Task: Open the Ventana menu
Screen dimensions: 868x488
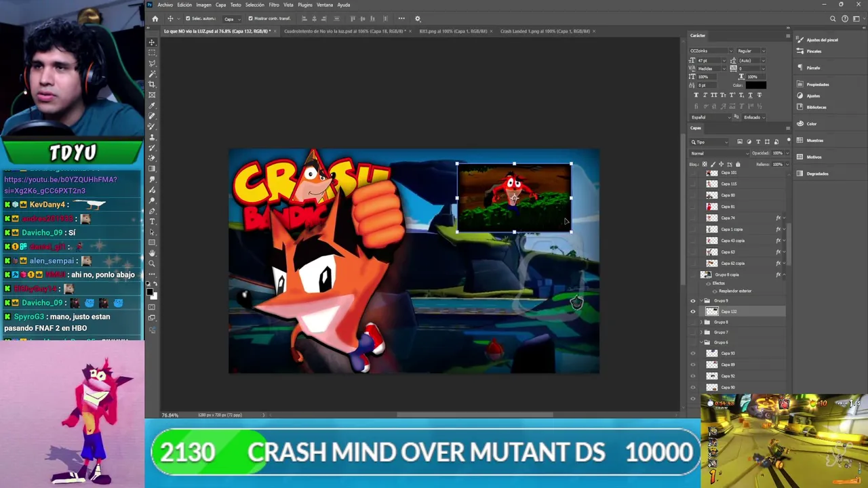Action: tap(324, 5)
